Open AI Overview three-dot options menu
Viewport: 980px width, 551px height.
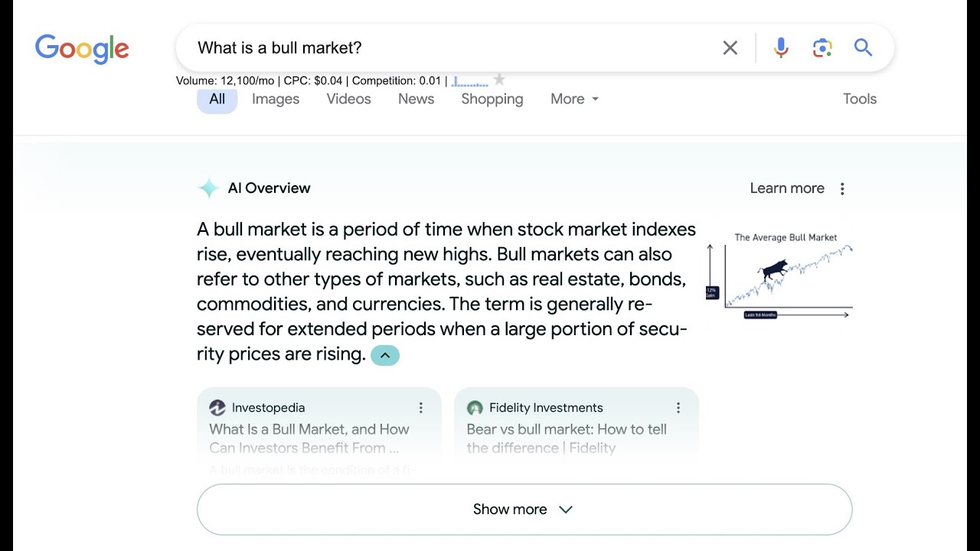pos(842,189)
